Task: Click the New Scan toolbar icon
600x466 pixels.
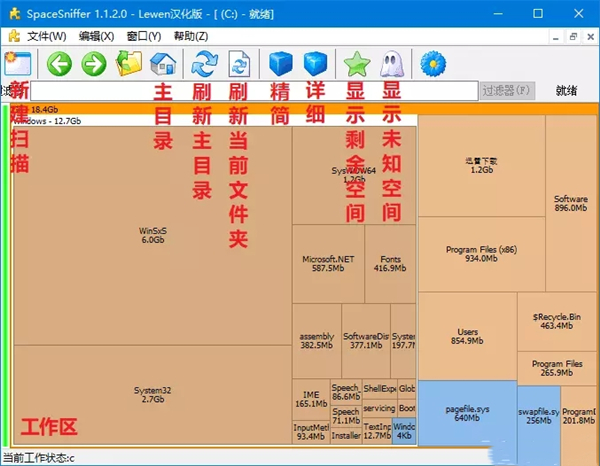Action: 18,64
